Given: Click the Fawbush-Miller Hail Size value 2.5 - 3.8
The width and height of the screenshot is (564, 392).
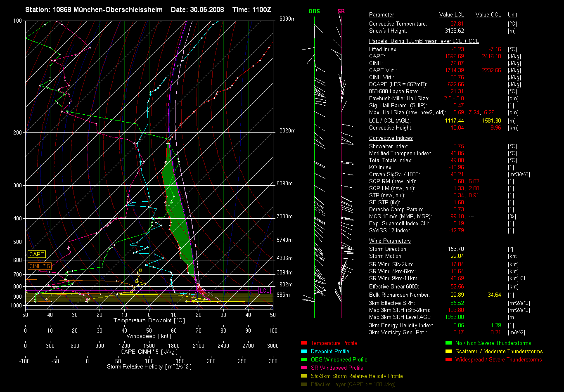Looking at the screenshot, I should point(454,99).
